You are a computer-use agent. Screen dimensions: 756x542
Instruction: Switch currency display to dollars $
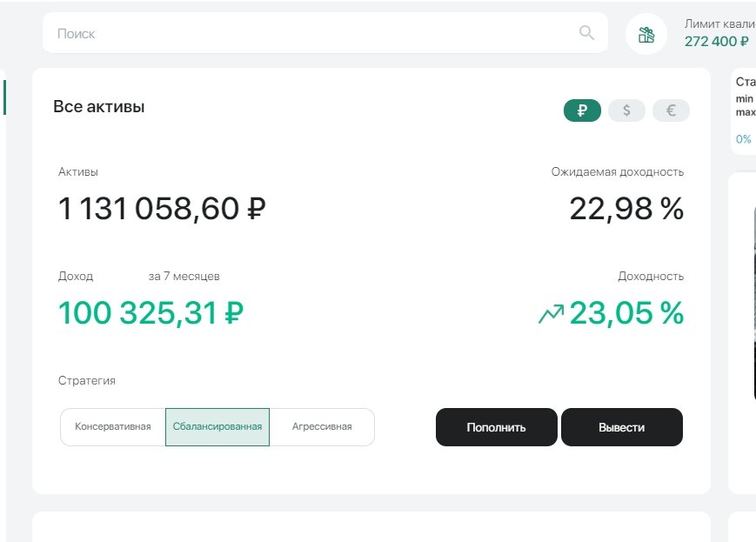click(x=626, y=110)
